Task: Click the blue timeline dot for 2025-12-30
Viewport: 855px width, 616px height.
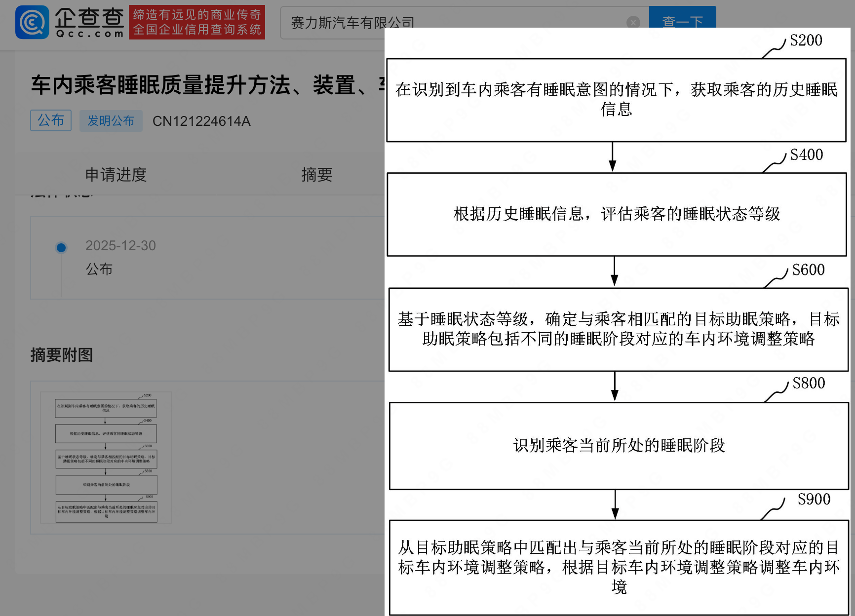Action: coord(61,247)
